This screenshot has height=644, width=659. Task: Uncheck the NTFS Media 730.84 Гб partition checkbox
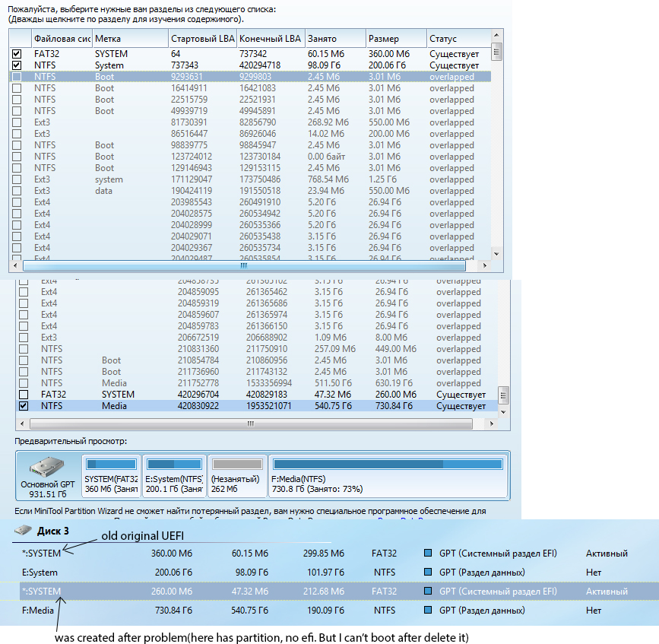[x=24, y=406]
